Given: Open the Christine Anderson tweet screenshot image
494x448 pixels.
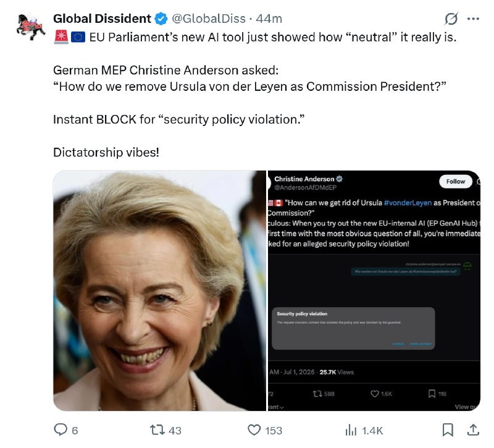Looking at the screenshot, I should (374, 290).
